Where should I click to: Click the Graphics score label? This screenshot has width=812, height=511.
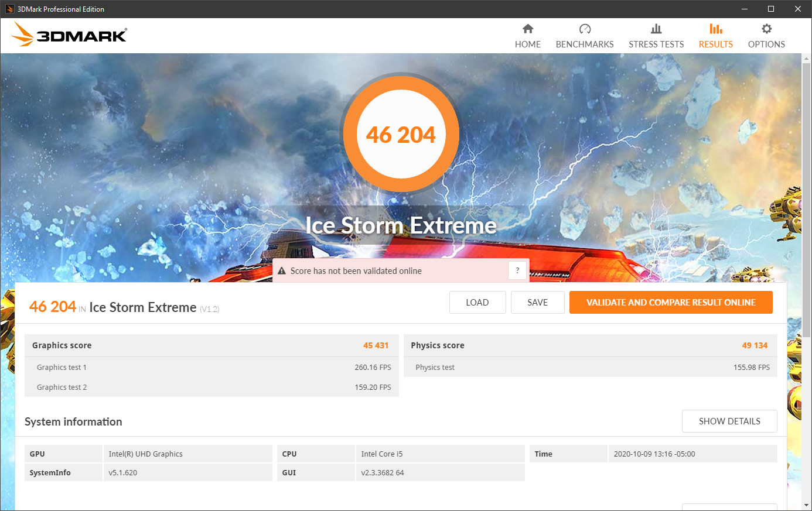pyautogui.click(x=62, y=345)
